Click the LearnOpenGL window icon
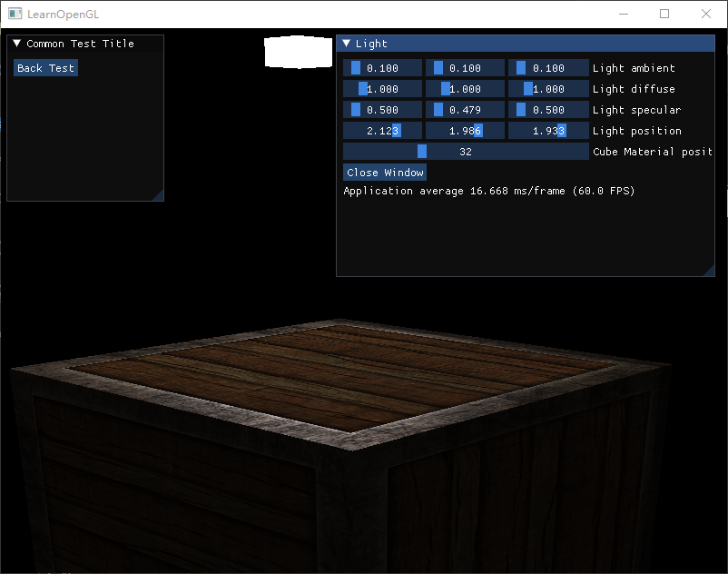 15,14
